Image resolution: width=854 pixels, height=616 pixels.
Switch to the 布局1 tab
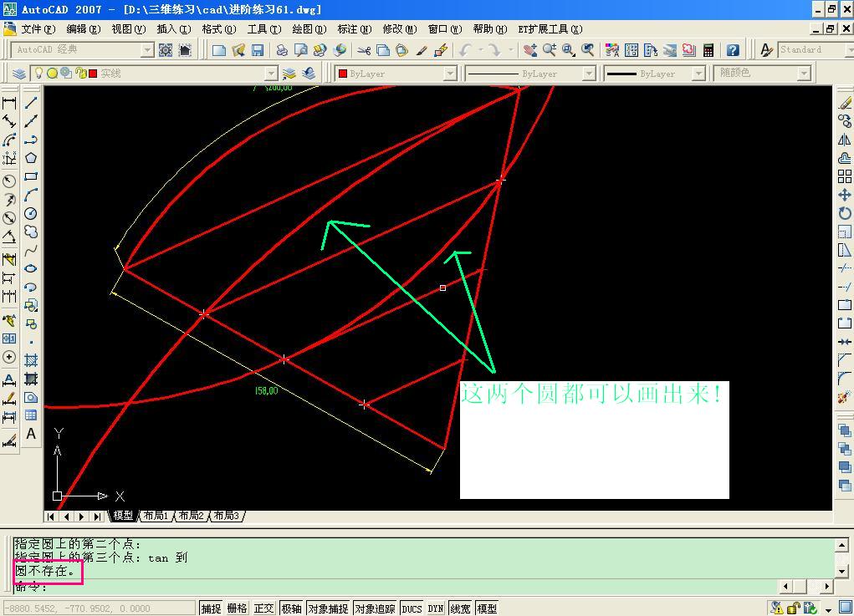tap(156, 516)
